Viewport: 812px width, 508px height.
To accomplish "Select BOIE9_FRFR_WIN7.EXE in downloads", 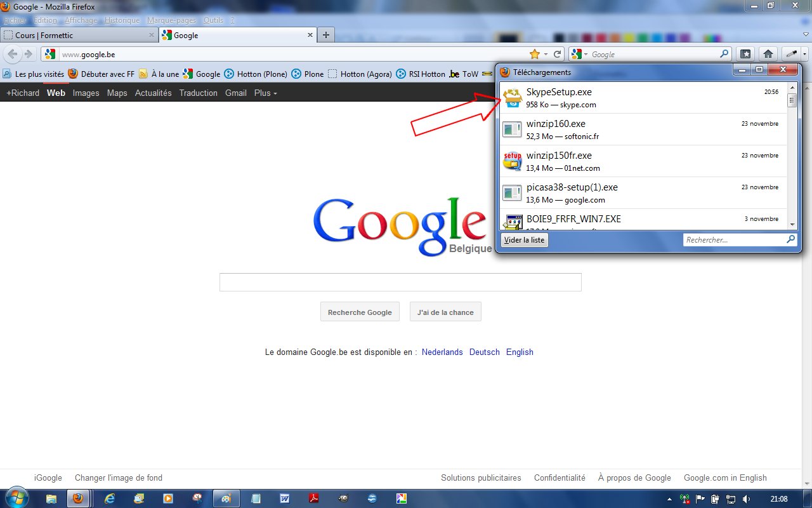I will pyautogui.click(x=643, y=219).
